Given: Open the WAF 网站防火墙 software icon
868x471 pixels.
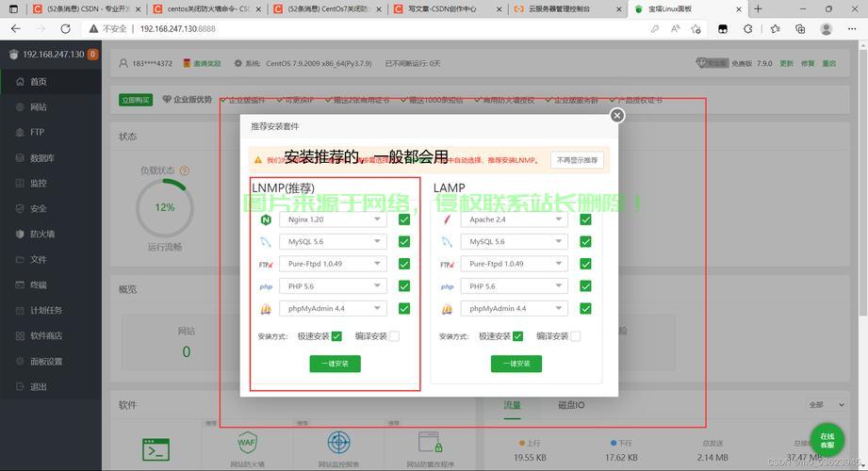Looking at the screenshot, I should pos(247,443).
